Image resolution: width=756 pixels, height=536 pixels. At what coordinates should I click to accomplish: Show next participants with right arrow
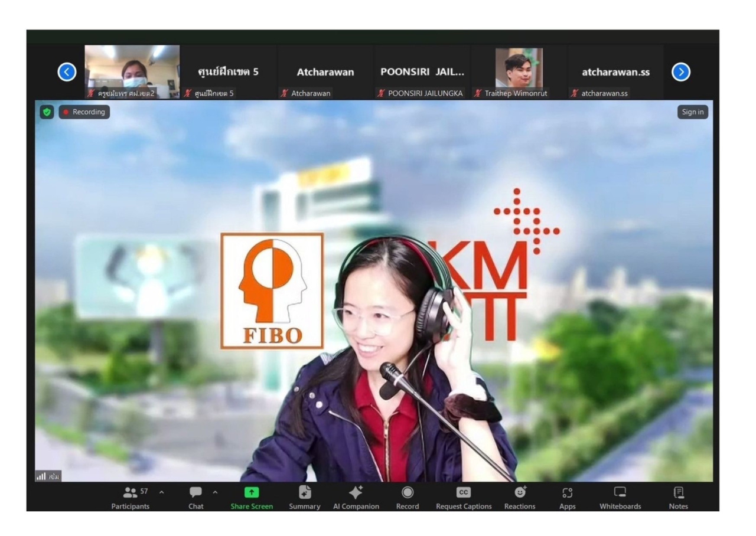tap(681, 72)
